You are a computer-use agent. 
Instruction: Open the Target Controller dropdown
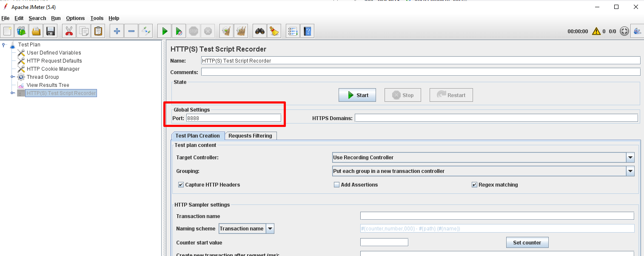point(630,158)
